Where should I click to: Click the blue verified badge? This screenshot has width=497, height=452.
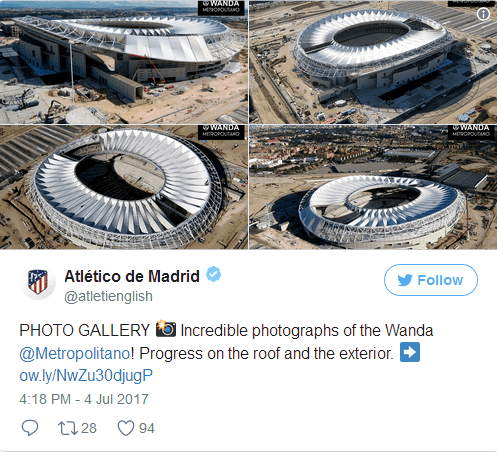[x=213, y=274]
